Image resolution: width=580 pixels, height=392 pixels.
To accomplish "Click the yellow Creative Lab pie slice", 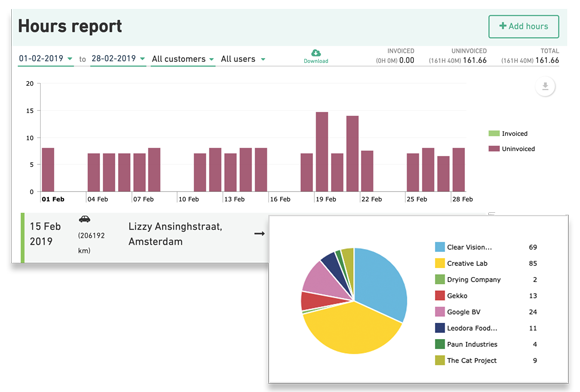I will click(351, 329).
